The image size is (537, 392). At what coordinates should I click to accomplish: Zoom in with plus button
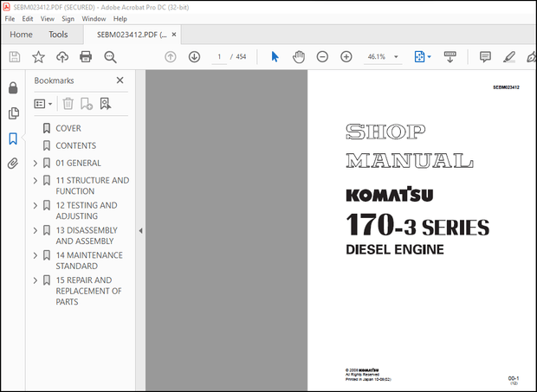[346, 57]
